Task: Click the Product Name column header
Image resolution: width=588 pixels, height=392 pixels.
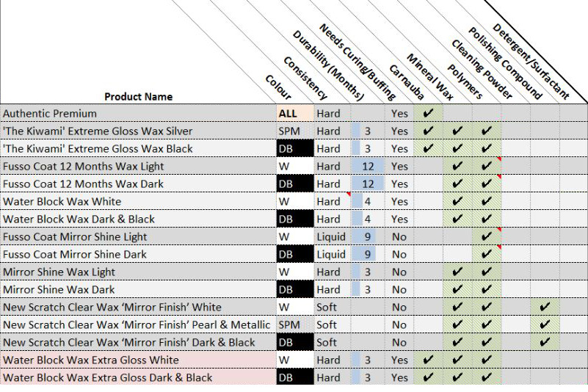Action: 138,96
